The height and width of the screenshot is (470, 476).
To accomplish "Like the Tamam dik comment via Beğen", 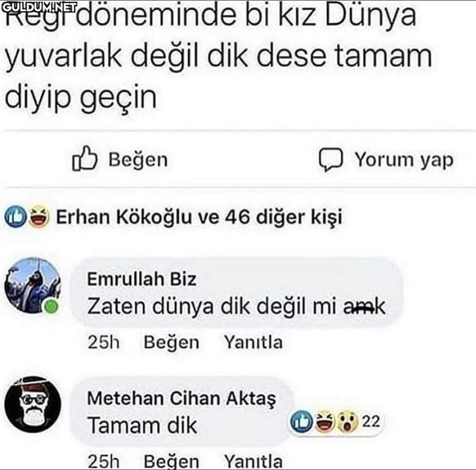I will [172, 461].
